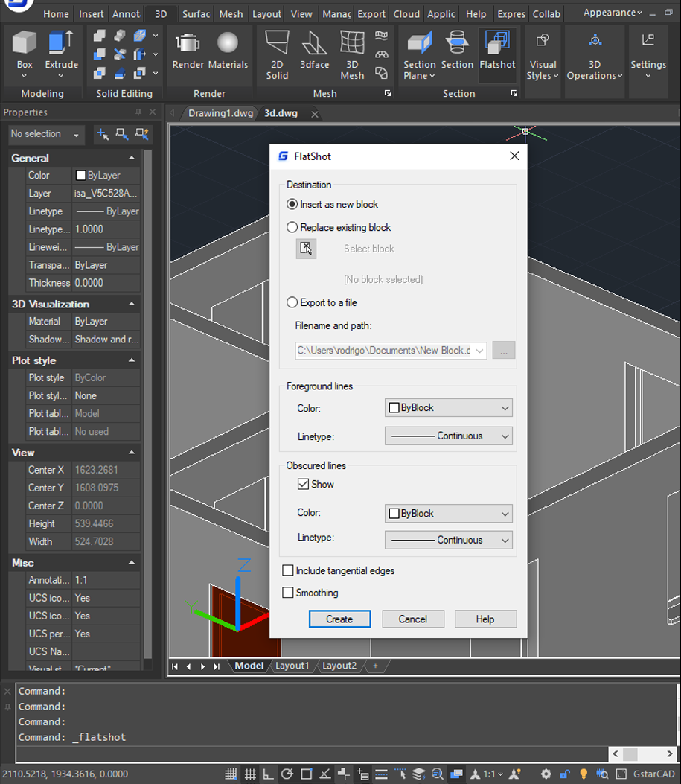
Task: Click the Mesh panel dialog launcher arrow
Action: click(x=387, y=94)
